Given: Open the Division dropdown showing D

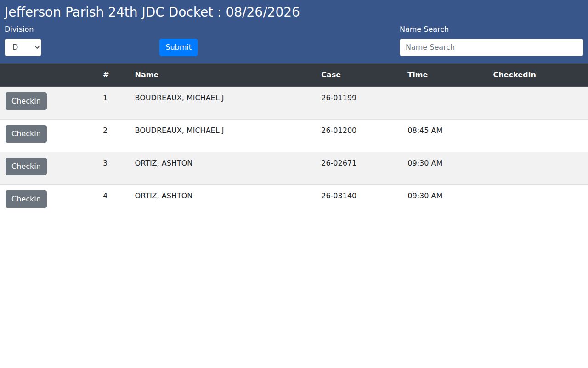Looking at the screenshot, I should pyautogui.click(x=23, y=47).
